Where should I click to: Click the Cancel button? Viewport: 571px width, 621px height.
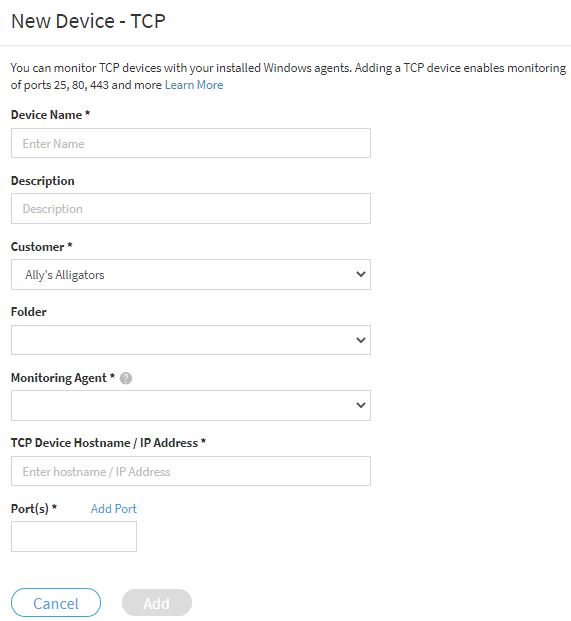(x=56, y=603)
